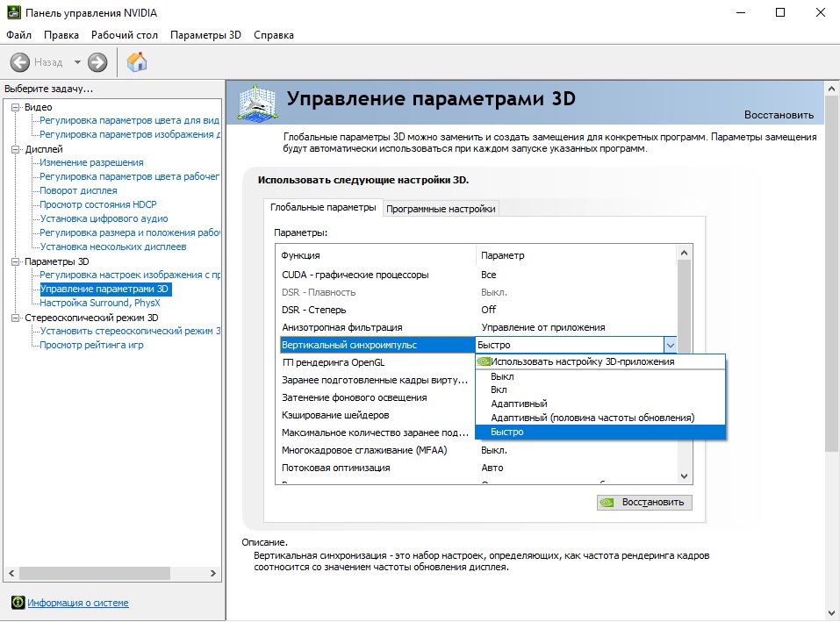Select Вкл option in dropdown list
This screenshot has height=622, width=840.
click(x=600, y=390)
